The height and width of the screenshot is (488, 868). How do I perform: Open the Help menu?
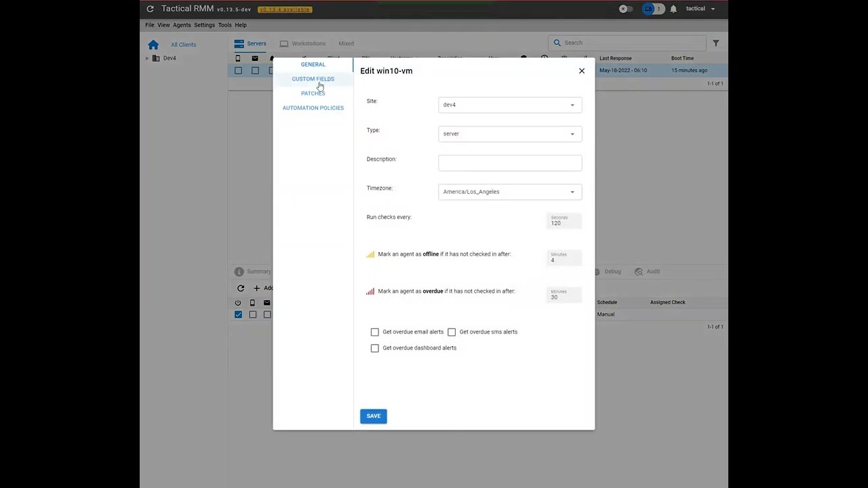(x=241, y=25)
